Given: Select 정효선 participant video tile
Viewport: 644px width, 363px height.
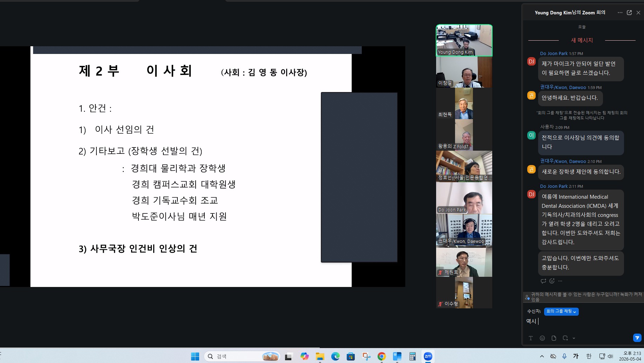Looking at the screenshot, I should [464, 166].
